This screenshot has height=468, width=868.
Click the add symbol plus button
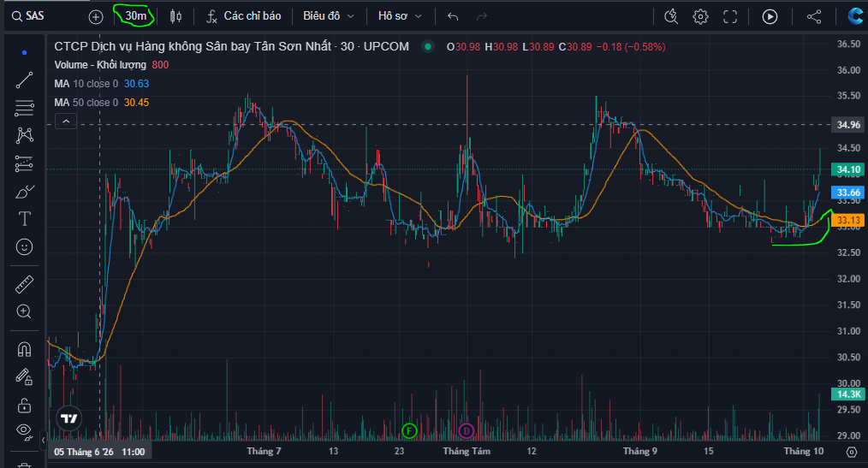point(96,17)
